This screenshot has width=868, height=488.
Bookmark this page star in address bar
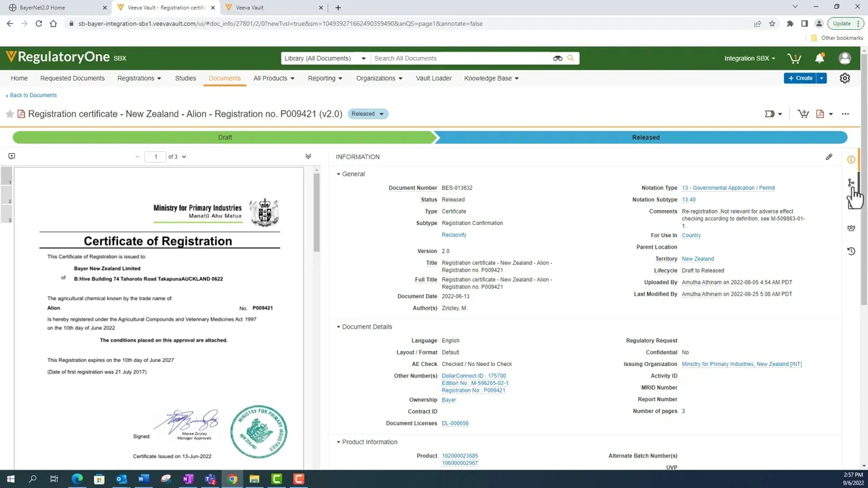772,24
